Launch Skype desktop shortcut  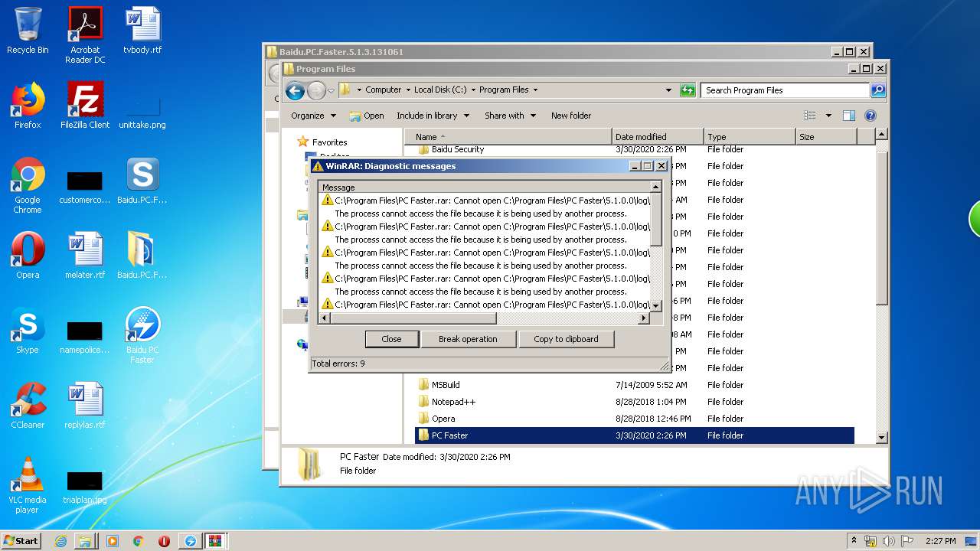(28, 331)
